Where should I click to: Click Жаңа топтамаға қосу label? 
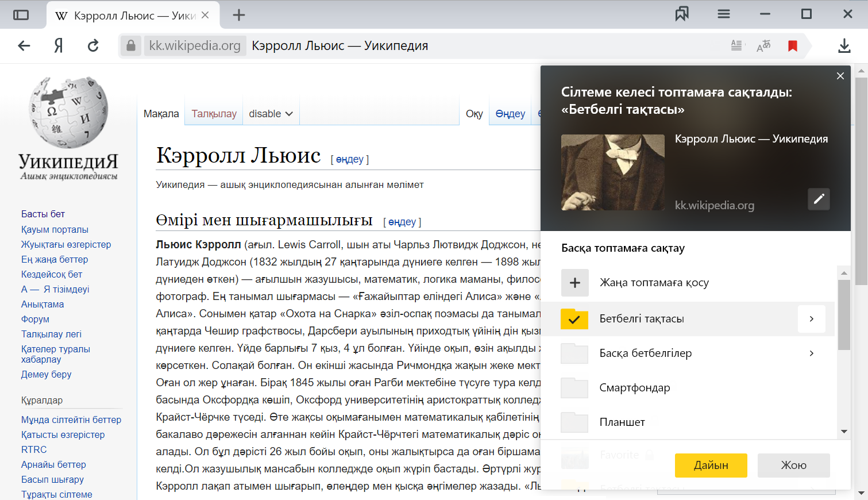[654, 283]
